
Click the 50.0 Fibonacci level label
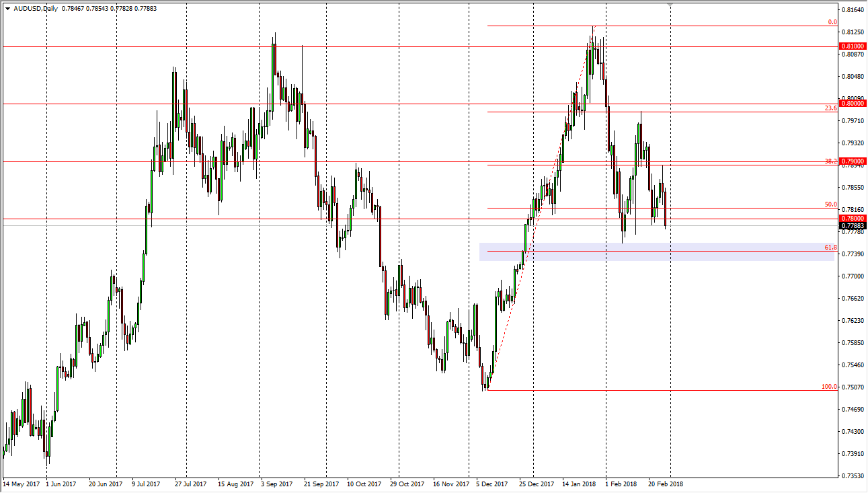click(830, 204)
